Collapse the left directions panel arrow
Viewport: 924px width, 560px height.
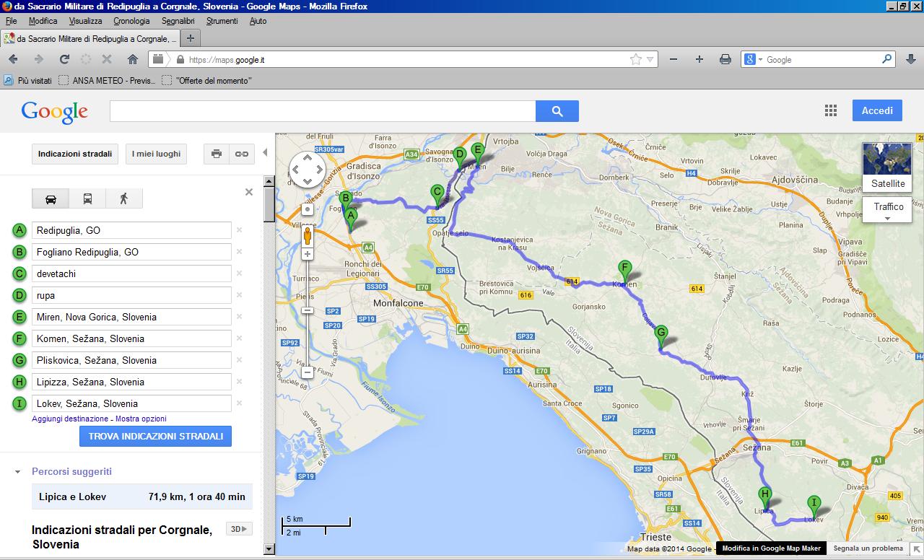265,153
